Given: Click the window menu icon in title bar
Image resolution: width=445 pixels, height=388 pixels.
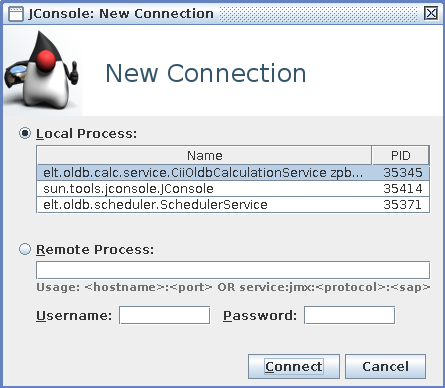Looking at the screenshot, I should pyautogui.click(x=15, y=14).
